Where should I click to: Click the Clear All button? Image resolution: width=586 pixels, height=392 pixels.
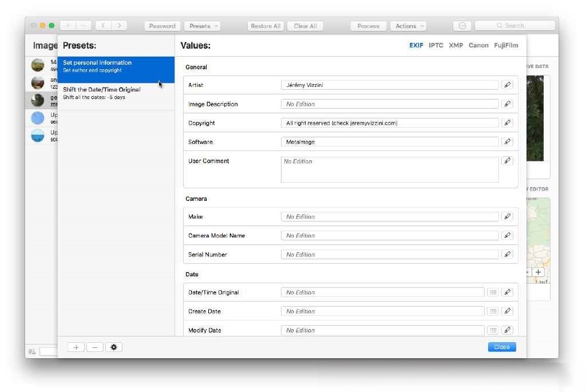tap(305, 26)
